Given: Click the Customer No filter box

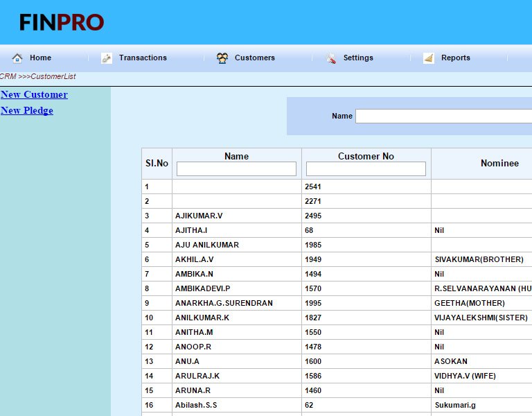Looking at the screenshot, I should click(366, 168).
